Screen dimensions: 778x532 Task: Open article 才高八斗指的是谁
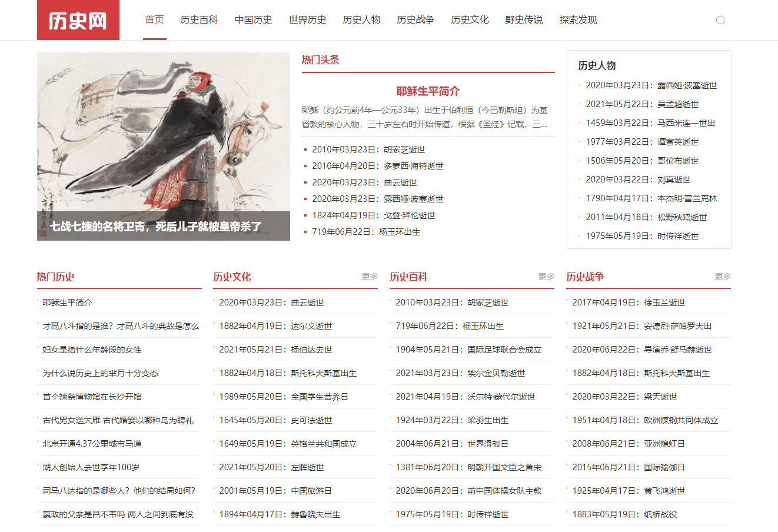(121, 326)
